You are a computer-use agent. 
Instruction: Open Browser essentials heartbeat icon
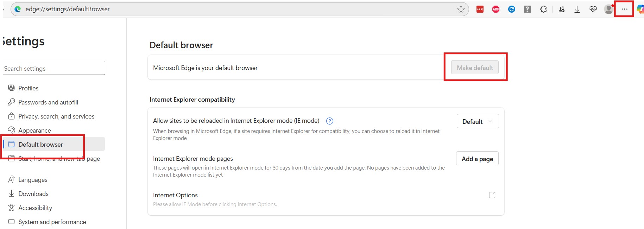point(593,9)
